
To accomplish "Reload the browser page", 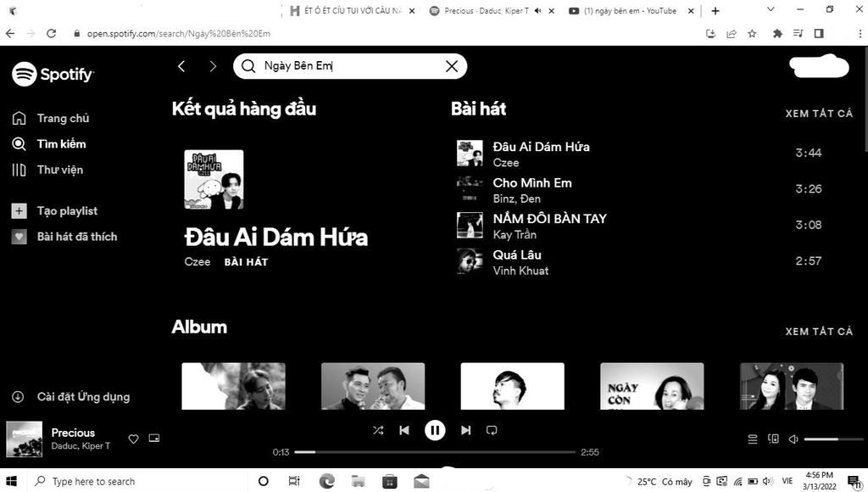I will [51, 33].
